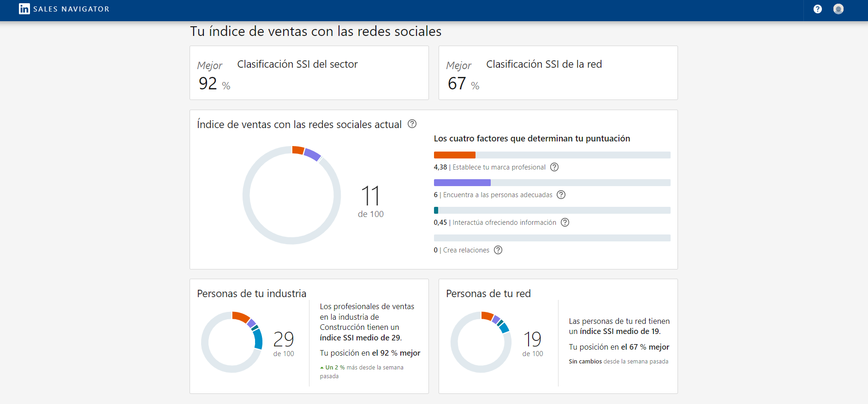Click the Personas de tu red donut chart
This screenshot has height=404, width=868.
coord(481,342)
